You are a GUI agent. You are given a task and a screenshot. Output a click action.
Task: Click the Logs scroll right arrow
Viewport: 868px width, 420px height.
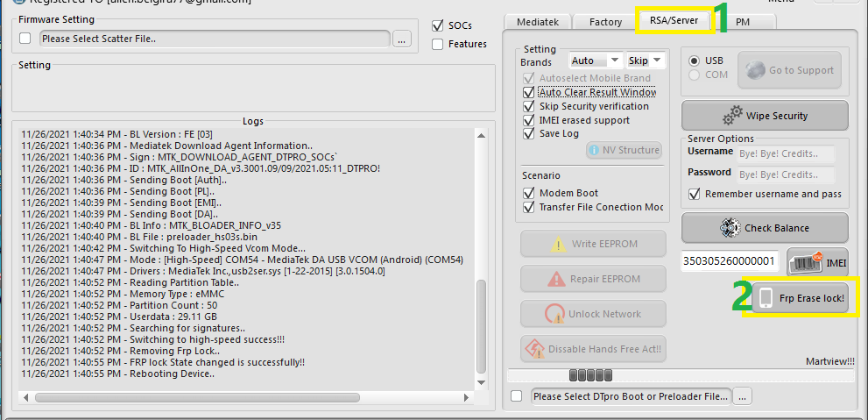467,397
